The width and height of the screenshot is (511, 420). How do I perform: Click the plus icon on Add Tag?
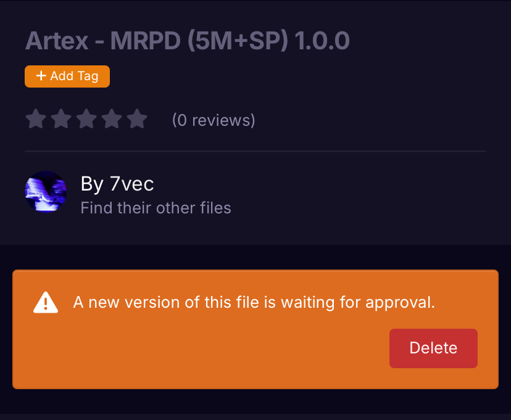coord(41,76)
